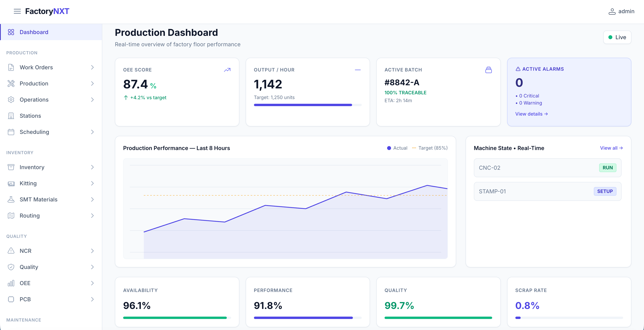
Task: Click the Live status button
Action: [617, 37]
